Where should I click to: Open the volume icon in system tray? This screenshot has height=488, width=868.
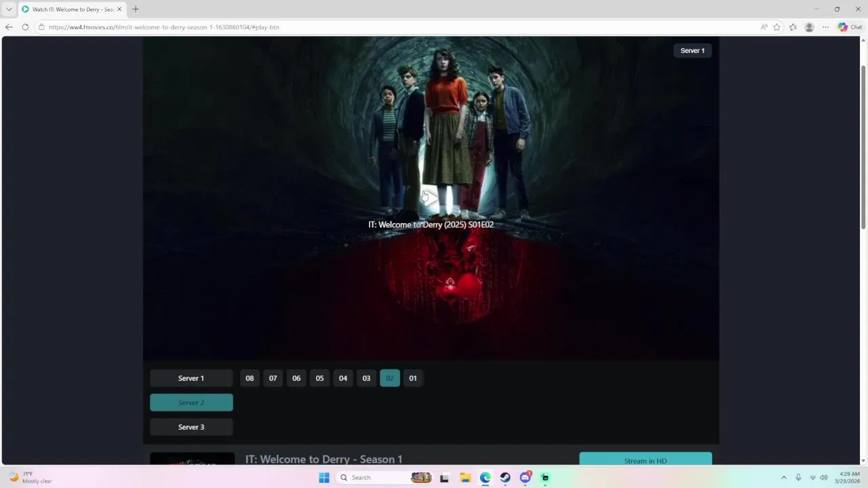[824, 478]
